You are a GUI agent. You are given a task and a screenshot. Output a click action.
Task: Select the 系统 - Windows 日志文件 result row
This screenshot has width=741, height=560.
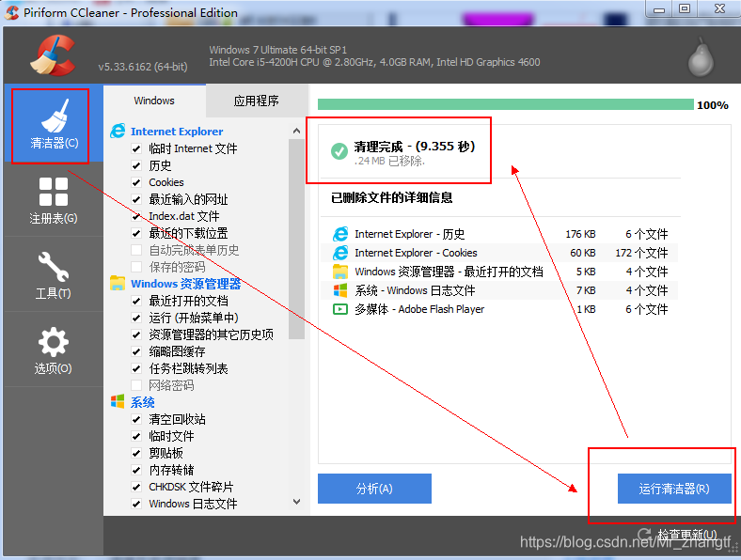tap(499, 290)
